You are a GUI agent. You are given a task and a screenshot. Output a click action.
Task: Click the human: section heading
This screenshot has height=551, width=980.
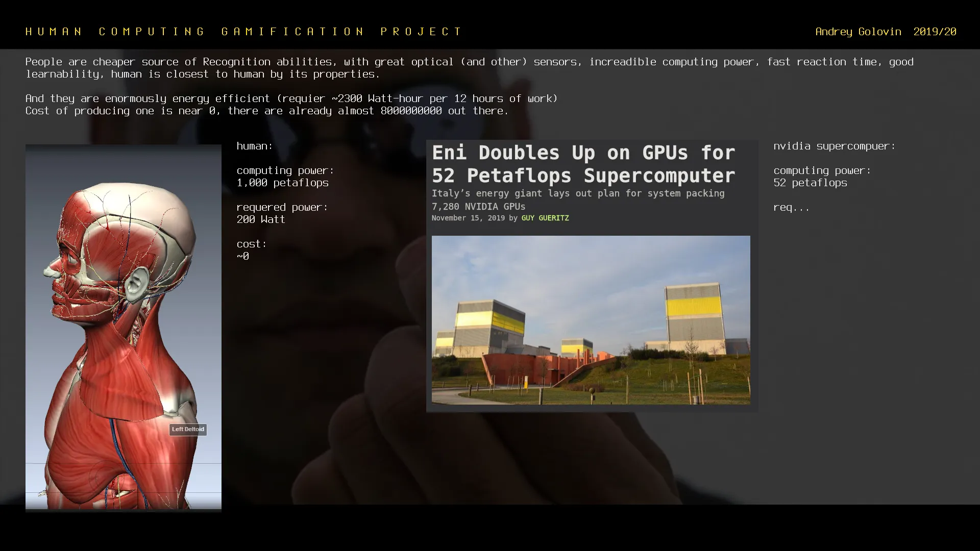[x=254, y=146]
